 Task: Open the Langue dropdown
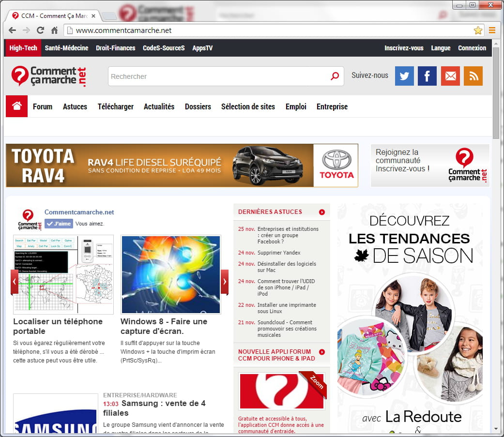click(441, 48)
